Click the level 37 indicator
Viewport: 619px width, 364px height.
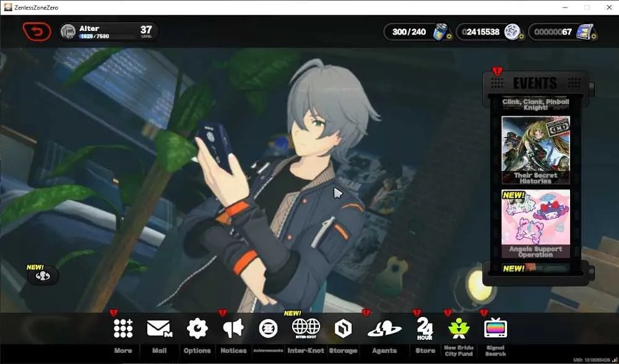(146, 31)
